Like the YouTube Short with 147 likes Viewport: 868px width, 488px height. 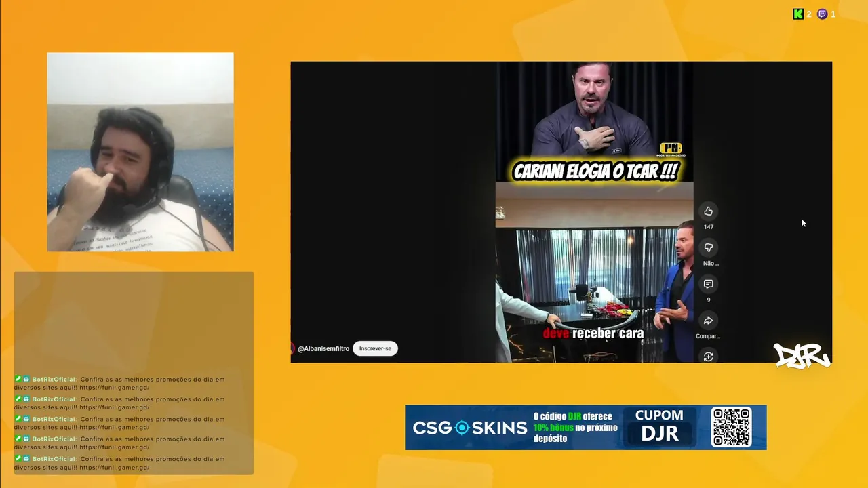(x=708, y=211)
